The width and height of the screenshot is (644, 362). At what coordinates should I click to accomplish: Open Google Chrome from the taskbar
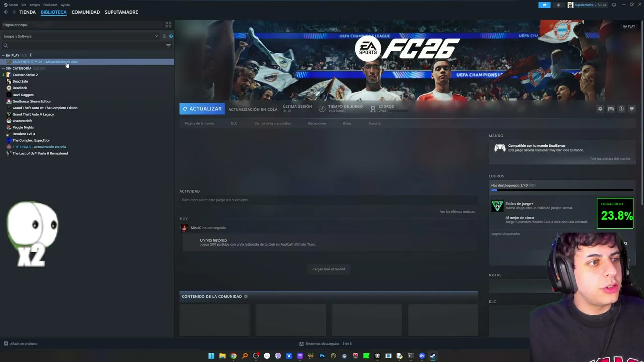(233, 356)
